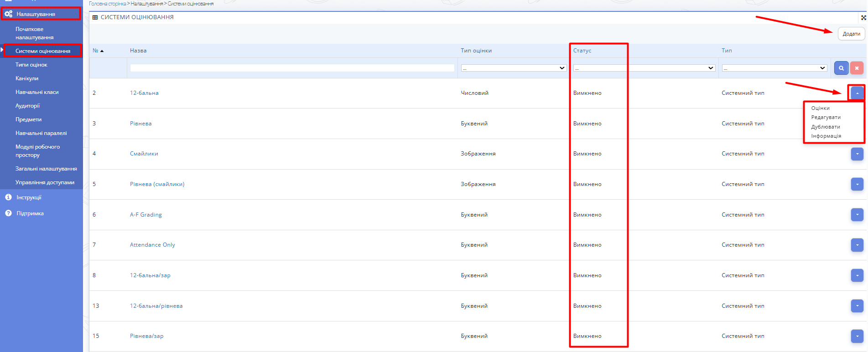Image resolution: width=868 pixels, height=352 pixels.
Task: Select Оцінки from the context menu
Action: point(820,108)
